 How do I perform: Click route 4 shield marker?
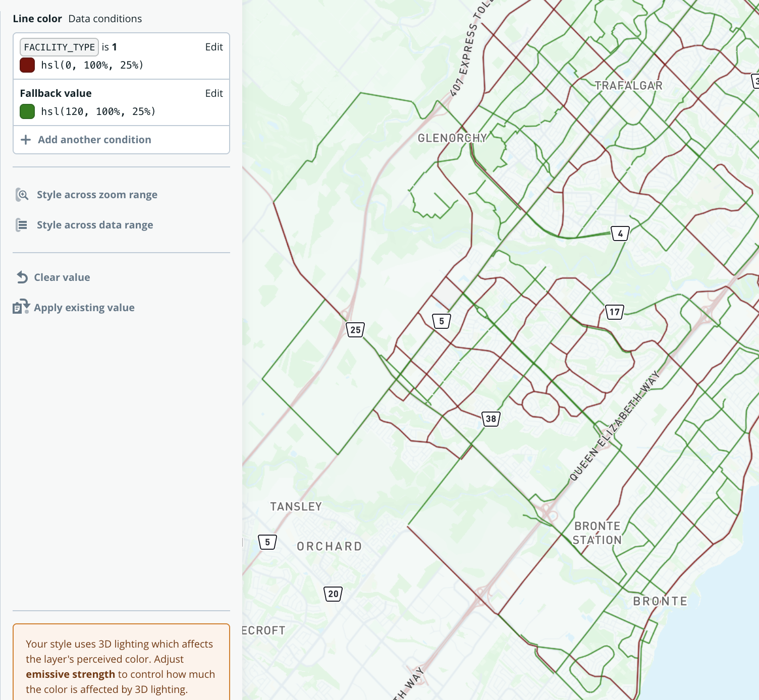(620, 234)
